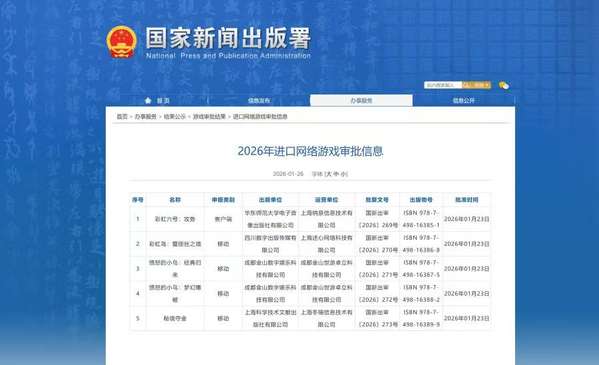Open the 信息发布 navigation tab

[259, 101]
